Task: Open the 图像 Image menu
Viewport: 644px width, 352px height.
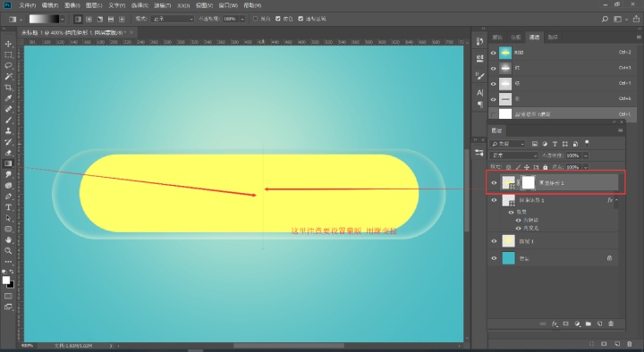Action: [72, 5]
